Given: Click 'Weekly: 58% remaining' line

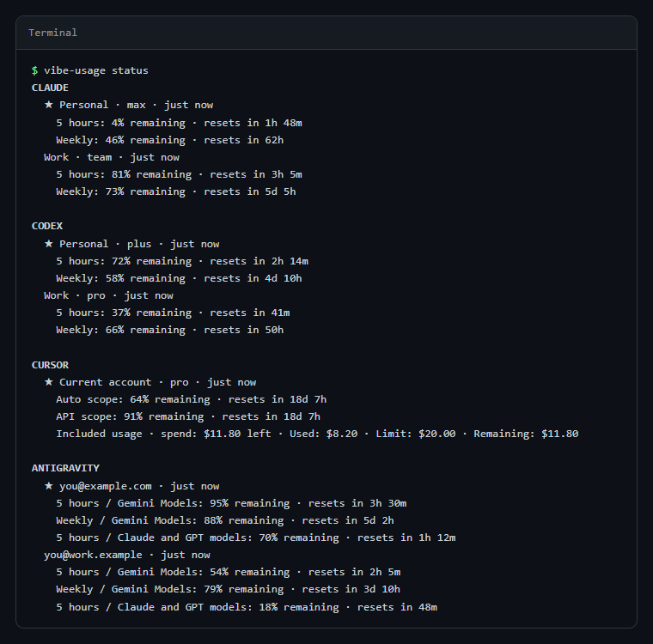Looking at the screenshot, I should pos(179,278).
